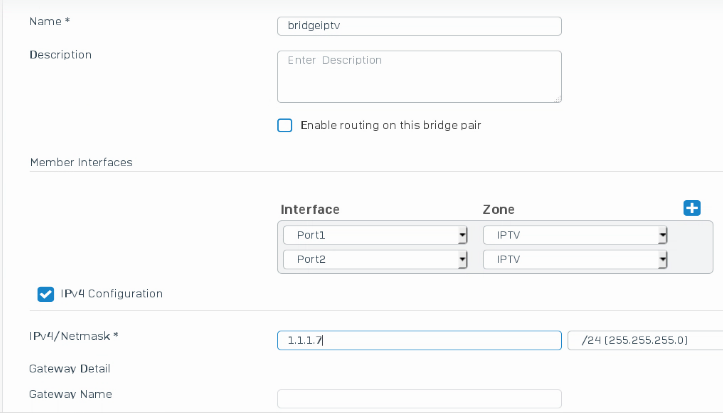Screen dimensions: 723x413
Task: Click the Description field label
Action: [x=60, y=55]
